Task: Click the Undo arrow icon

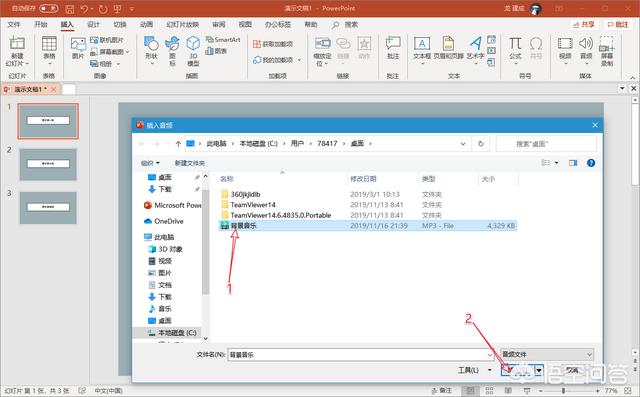Action: [x=85, y=9]
